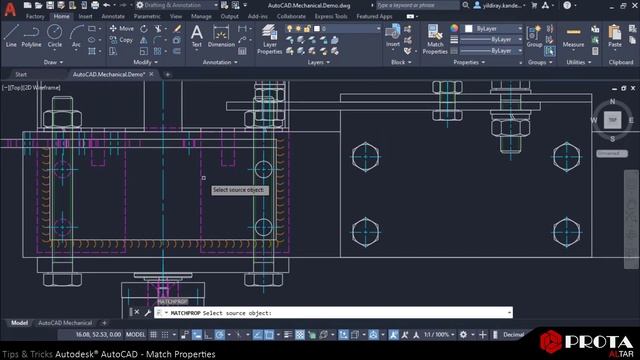The width and height of the screenshot is (640, 360).
Task: Activate Match Properties tool
Action: tap(435, 39)
